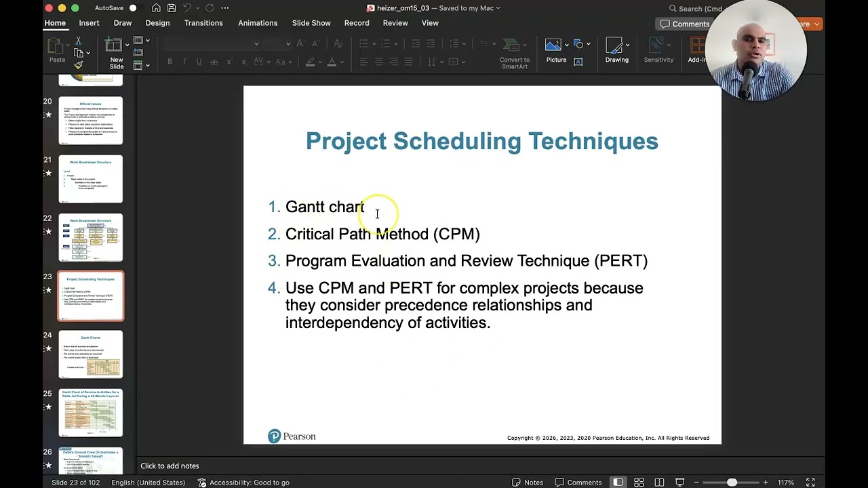
Task: Expand the font color arrow
Action: tap(341, 62)
